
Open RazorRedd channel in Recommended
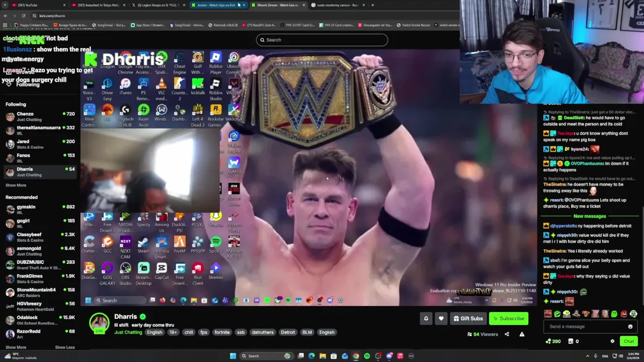point(40,334)
